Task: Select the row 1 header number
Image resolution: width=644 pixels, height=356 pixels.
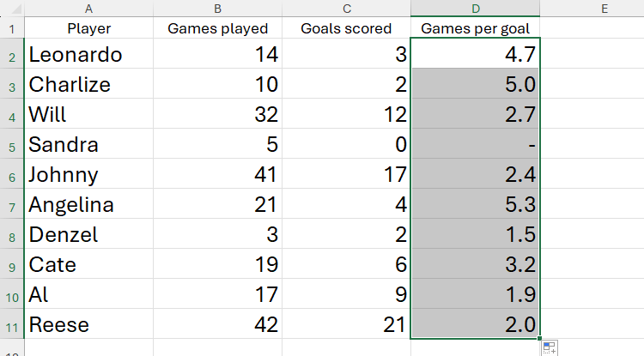Action: pyautogui.click(x=12, y=29)
